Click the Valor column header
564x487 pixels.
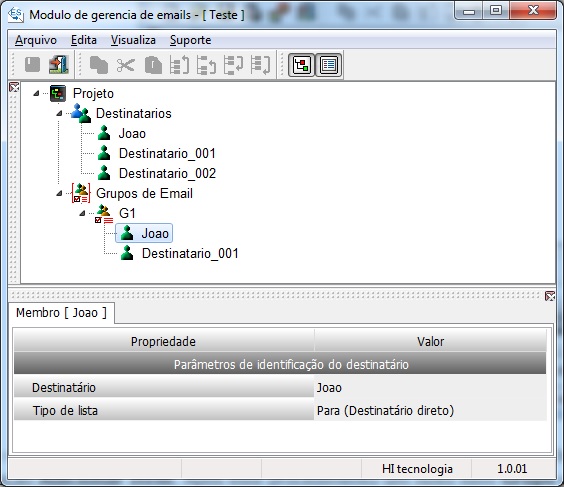tap(430, 341)
